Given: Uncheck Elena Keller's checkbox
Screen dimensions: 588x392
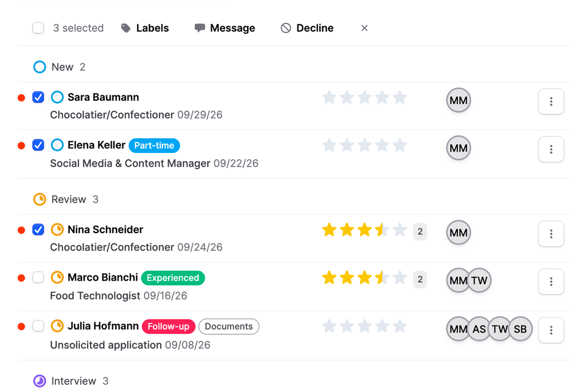Looking at the screenshot, I should click(x=38, y=145).
